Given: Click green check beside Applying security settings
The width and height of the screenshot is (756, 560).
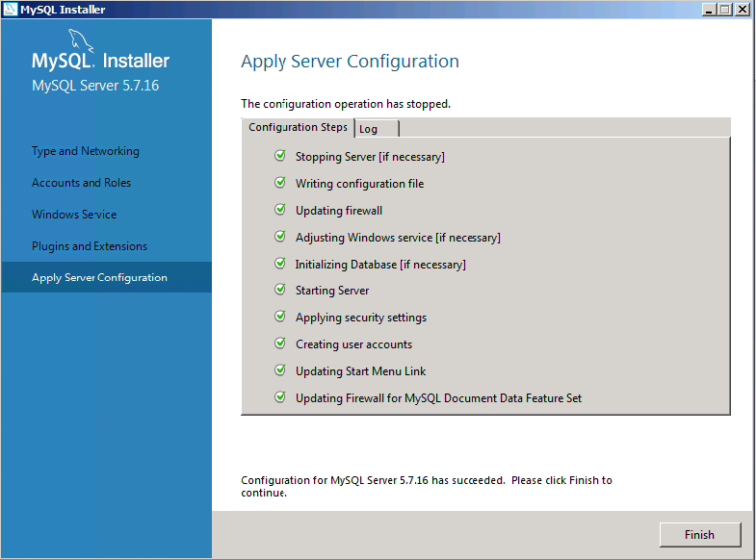Looking at the screenshot, I should (280, 317).
